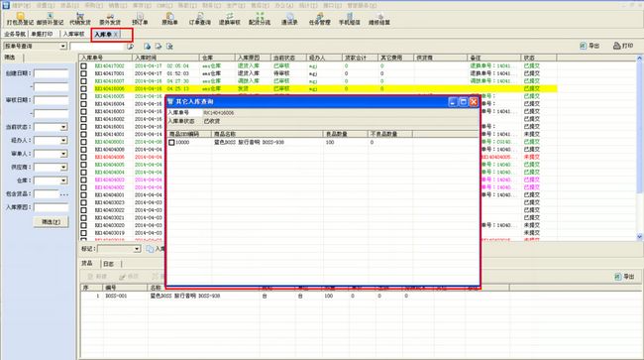Click the order list scrollbar up arrow

pyautogui.click(x=639, y=59)
